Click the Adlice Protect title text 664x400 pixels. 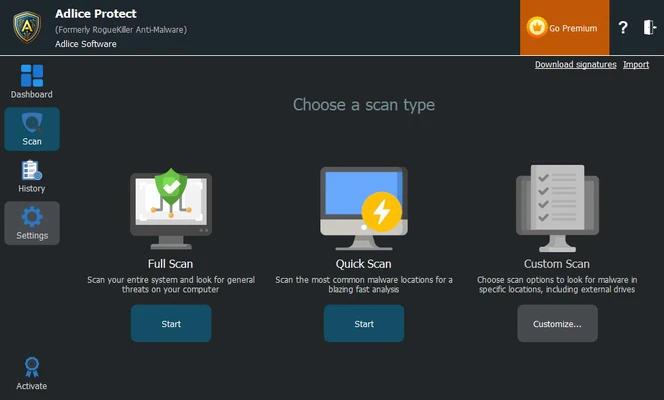pyautogui.click(x=96, y=14)
